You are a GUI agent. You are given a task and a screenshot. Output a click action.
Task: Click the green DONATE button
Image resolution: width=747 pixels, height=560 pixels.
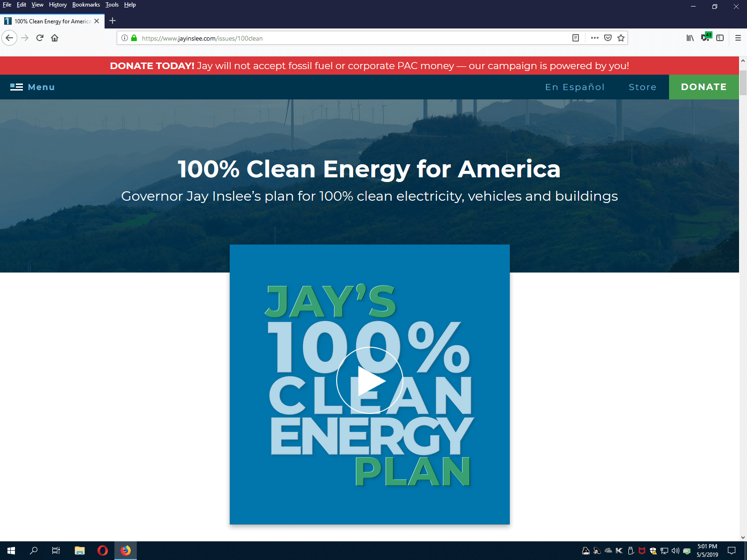pyautogui.click(x=704, y=87)
